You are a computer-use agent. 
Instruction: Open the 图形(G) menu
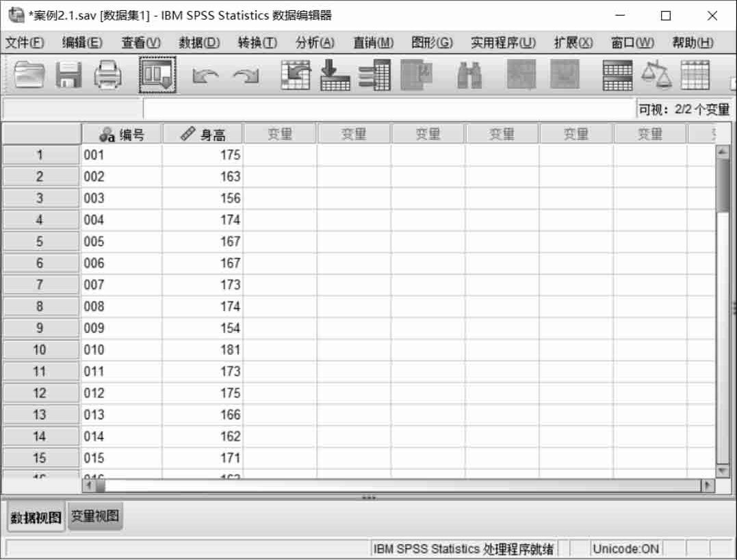click(432, 43)
